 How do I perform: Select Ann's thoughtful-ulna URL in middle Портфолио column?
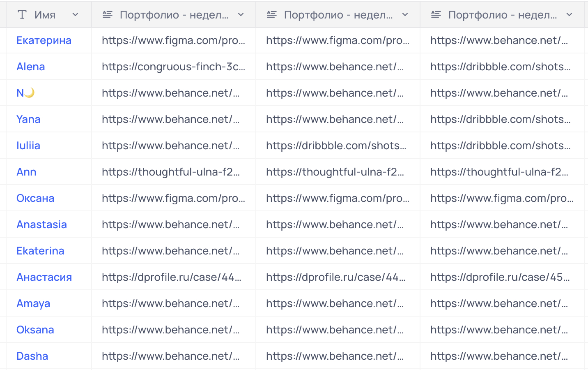point(338,172)
